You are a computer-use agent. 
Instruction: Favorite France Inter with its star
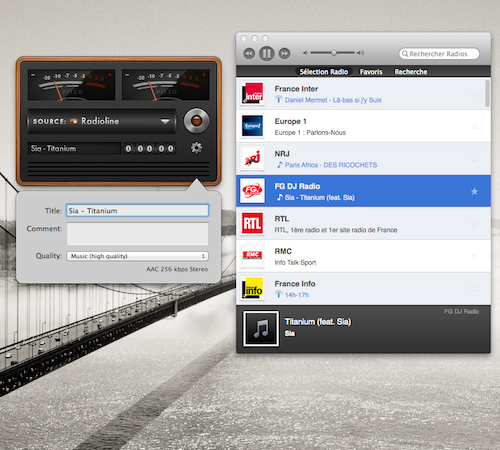pos(474,94)
